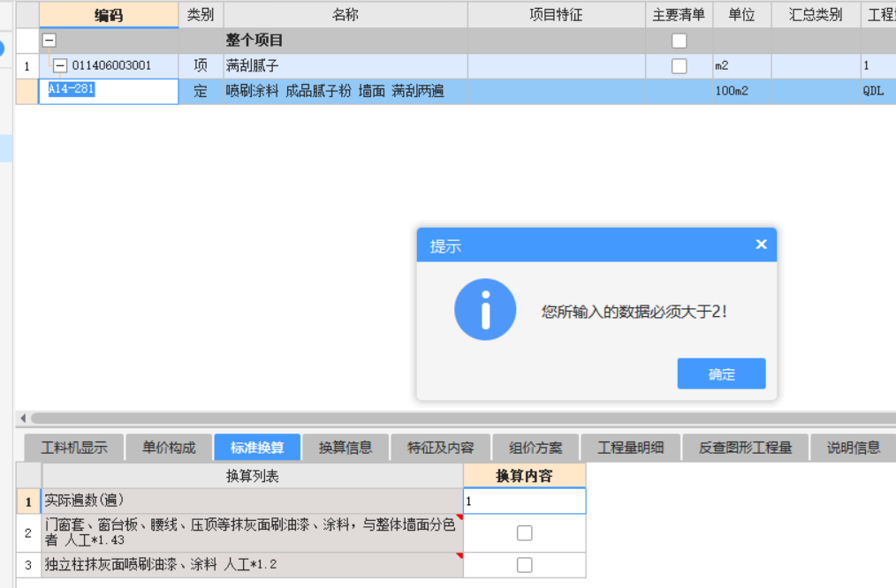Click the 类别 column header
Screen dimensions: 896x588
pos(201,15)
